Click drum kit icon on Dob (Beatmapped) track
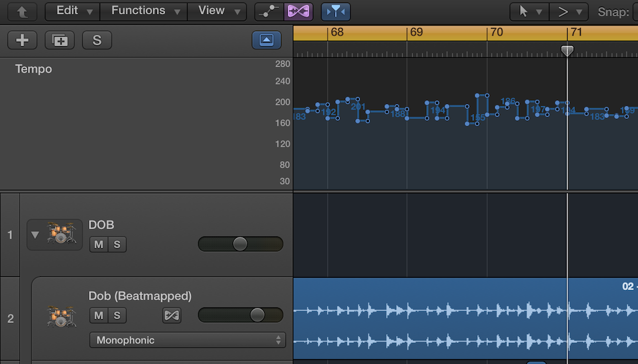638x364 pixels. coord(61,317)
